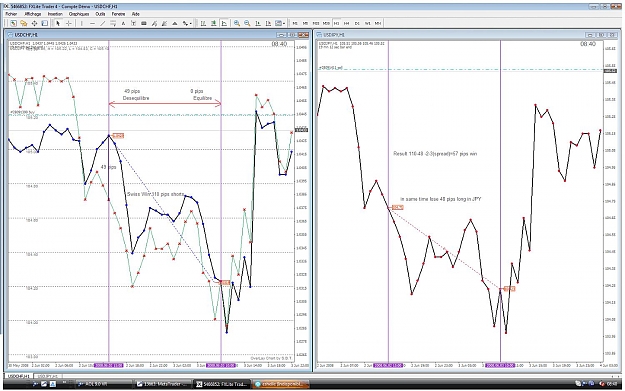Choose the diagonal Trendline drawing tool

pyautogui.click(x=102, y=24)
